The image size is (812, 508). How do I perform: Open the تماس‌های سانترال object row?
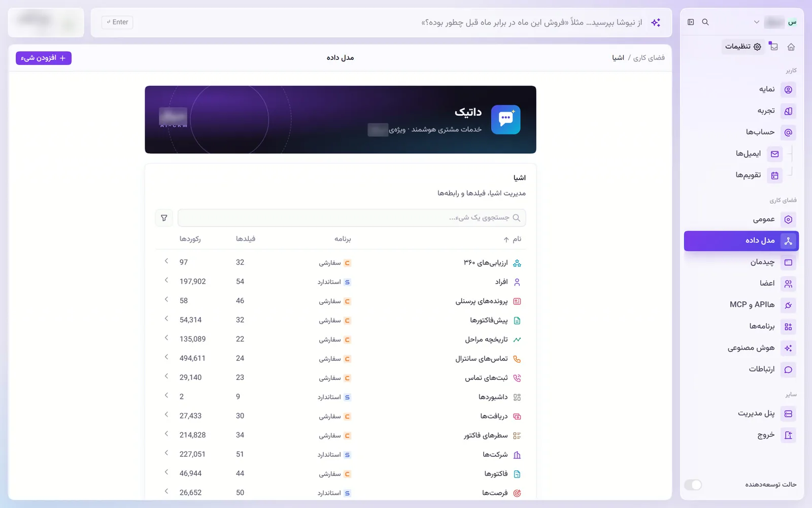pyautogui.click(x=341, y=359)
